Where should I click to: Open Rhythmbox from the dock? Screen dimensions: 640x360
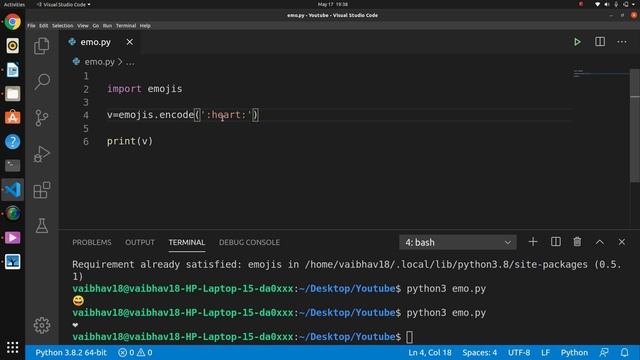(x=13, y=46)
